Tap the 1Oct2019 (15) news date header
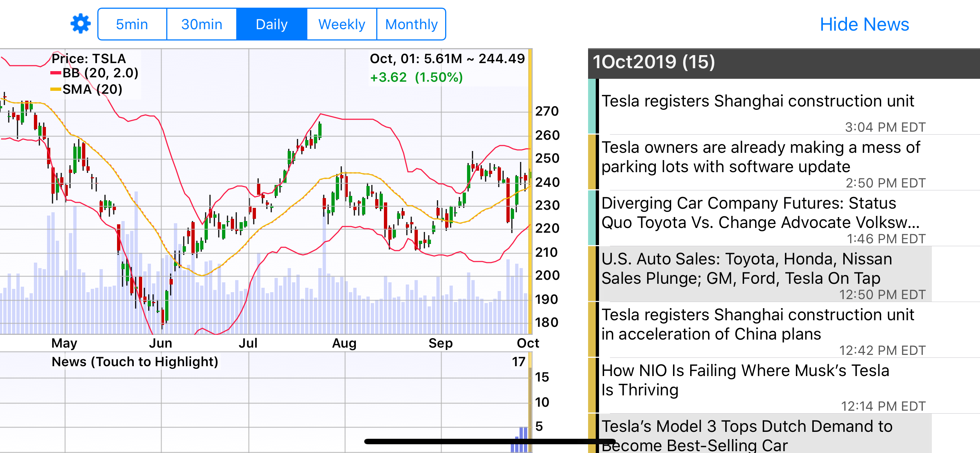Image resolution: width=980 pixels, height=453 pixels. pos(654,62)
